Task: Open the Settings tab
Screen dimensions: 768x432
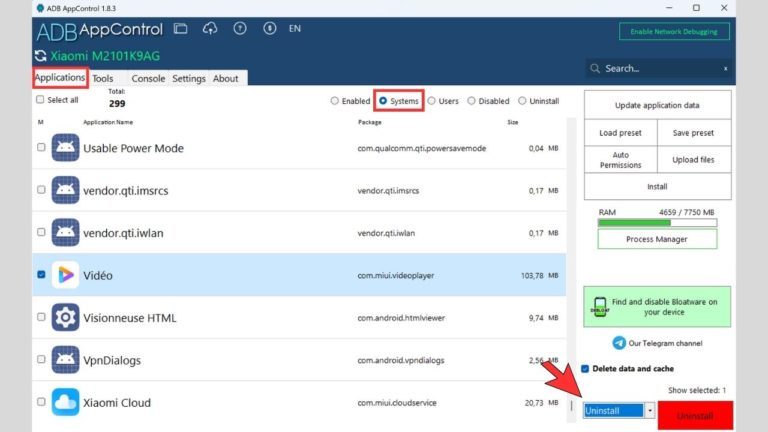Action: (189, 78)
